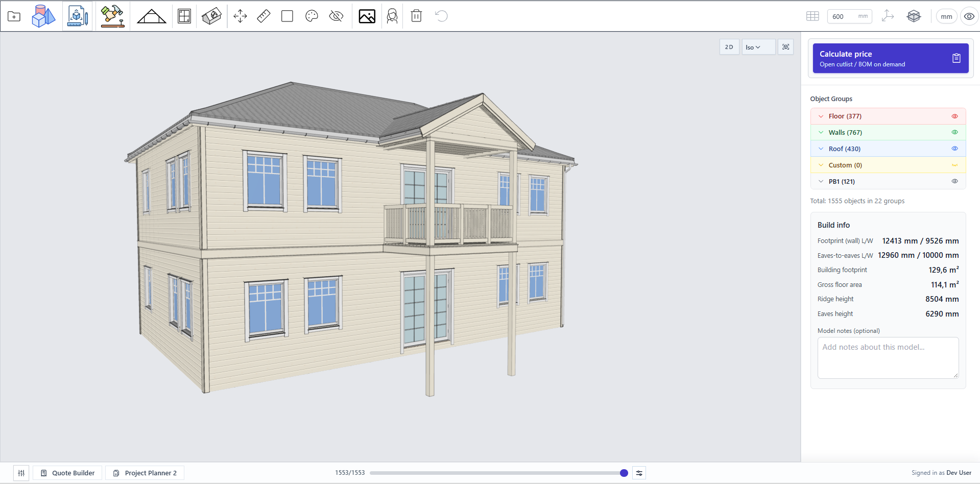This screenshot has height=484, width=980.
Task: Select the blueprint design document tool
Action: pyautogui.click(x=78, y=16)
